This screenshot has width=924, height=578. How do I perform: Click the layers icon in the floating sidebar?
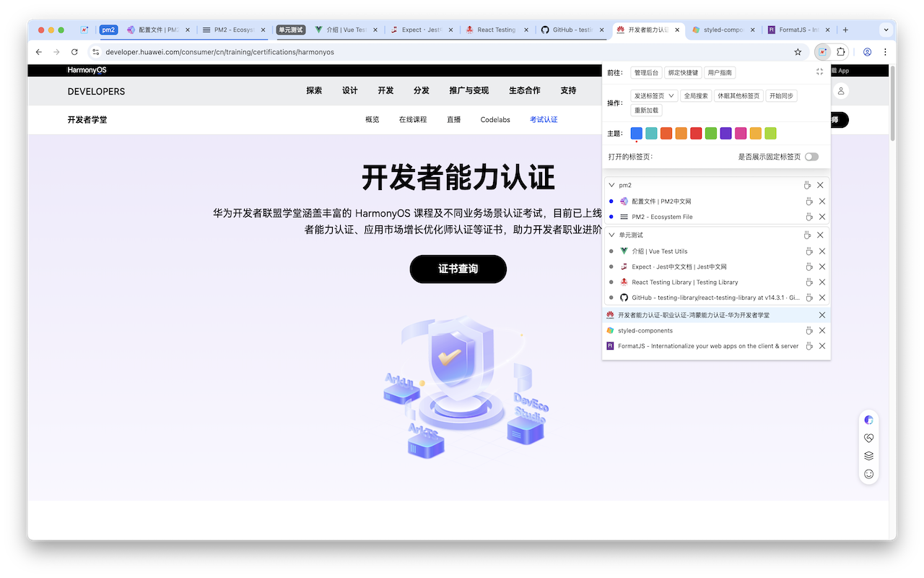[x=869, y=456]
